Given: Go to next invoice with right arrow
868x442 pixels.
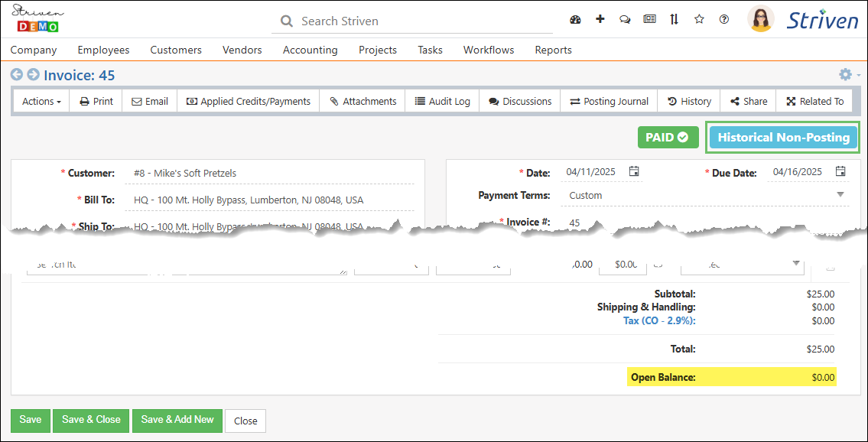Looking at the screenshot, I should point(33,74).
